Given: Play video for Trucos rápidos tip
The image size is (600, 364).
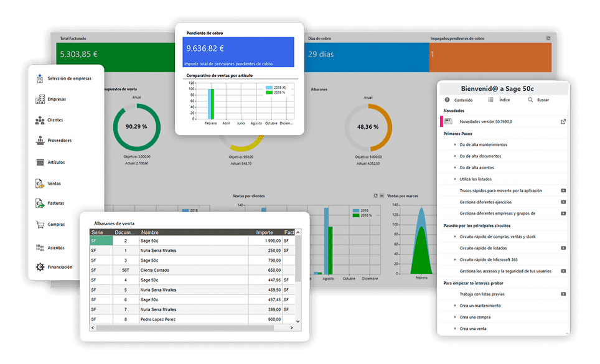Looking at the screenshot, I should pyautogui.click(x=563, y=190).
